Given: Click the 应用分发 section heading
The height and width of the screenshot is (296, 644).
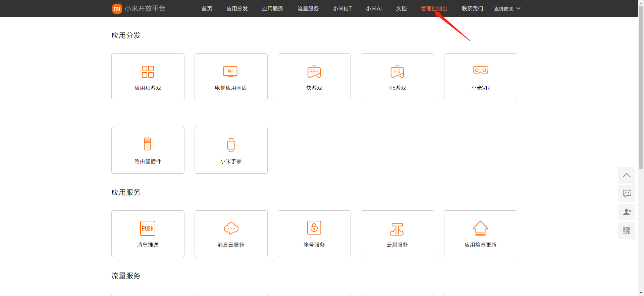Looking at the screenshot, I should (x=126, y=35).
